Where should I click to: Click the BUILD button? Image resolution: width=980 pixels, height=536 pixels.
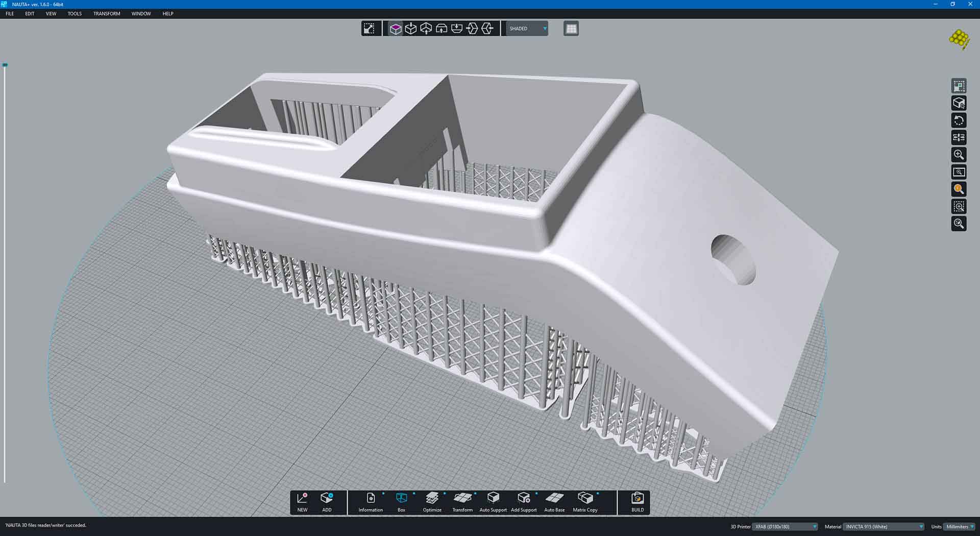tap(638, 502)
